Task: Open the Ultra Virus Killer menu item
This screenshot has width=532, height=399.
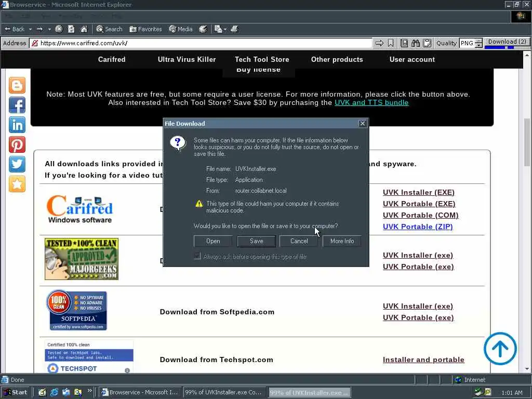Action: click(x=187, y=59)
